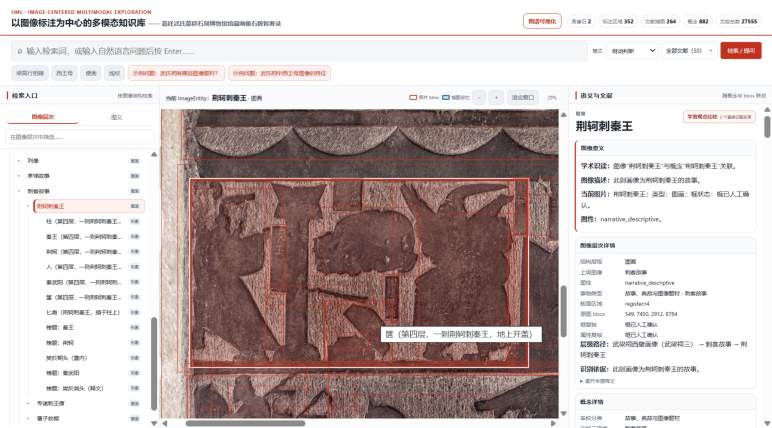Viewport: 772px width, 428px height.
Task: Open the 全部文献 (50) dropdown
Action: pyautogui.click(x=689, y=51)
